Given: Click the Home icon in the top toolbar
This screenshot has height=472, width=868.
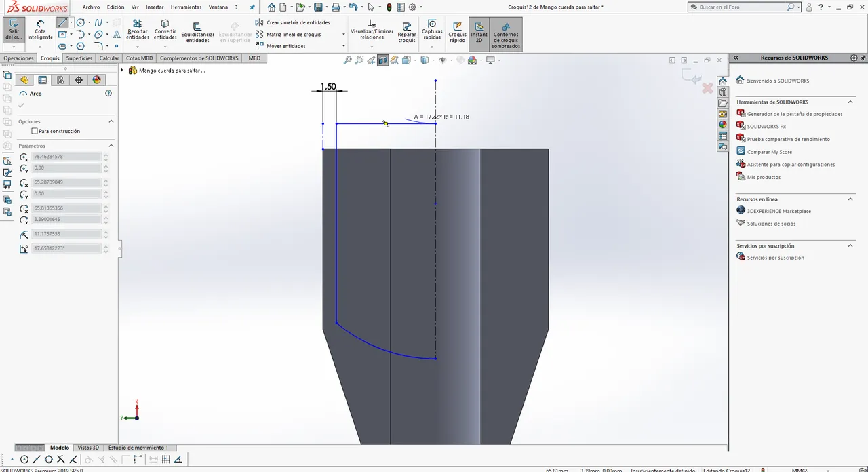Looking at the screenshot, I should pyautogui.click(x=272, y=7).
